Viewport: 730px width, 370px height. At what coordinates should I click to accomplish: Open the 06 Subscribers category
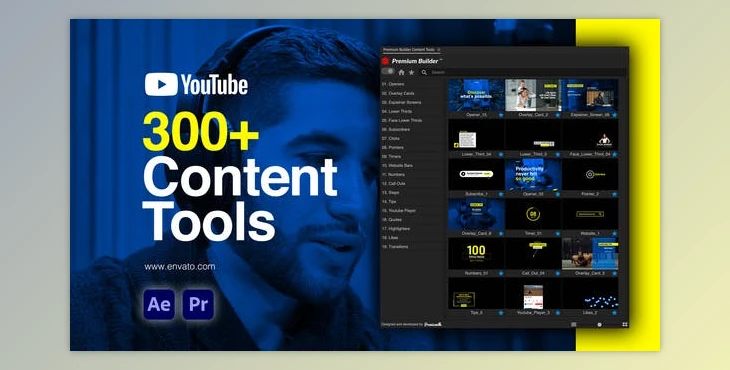point(396,129)
